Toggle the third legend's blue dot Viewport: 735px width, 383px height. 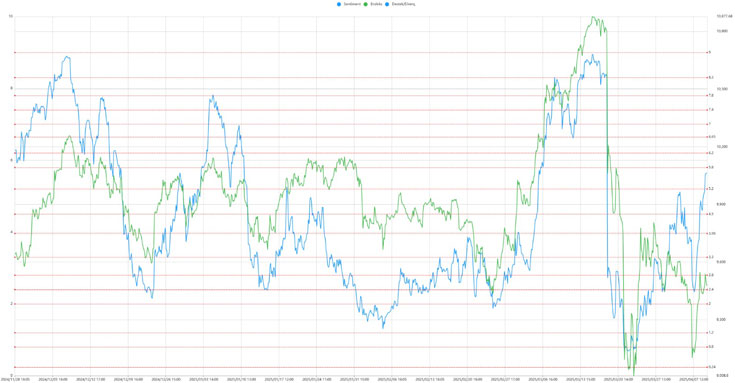tap(387, 4)
